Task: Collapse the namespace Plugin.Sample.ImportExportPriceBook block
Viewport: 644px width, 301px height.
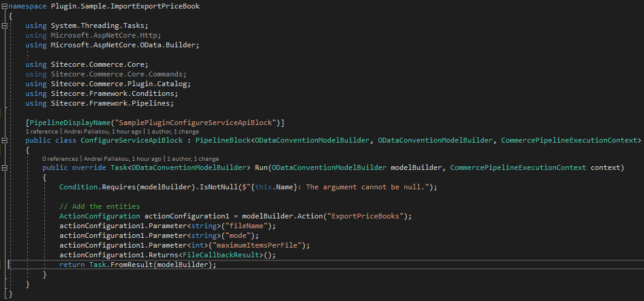Action: (4, 6)
